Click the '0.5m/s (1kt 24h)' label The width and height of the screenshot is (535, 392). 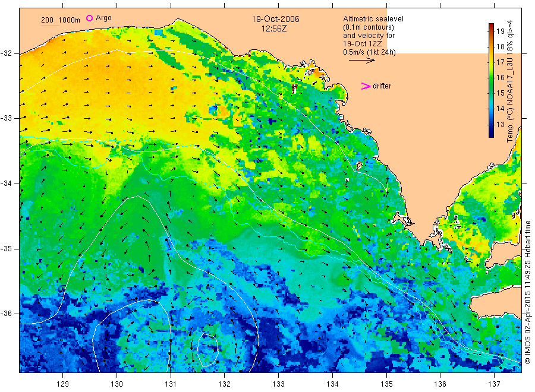click(x=369, y=52)
